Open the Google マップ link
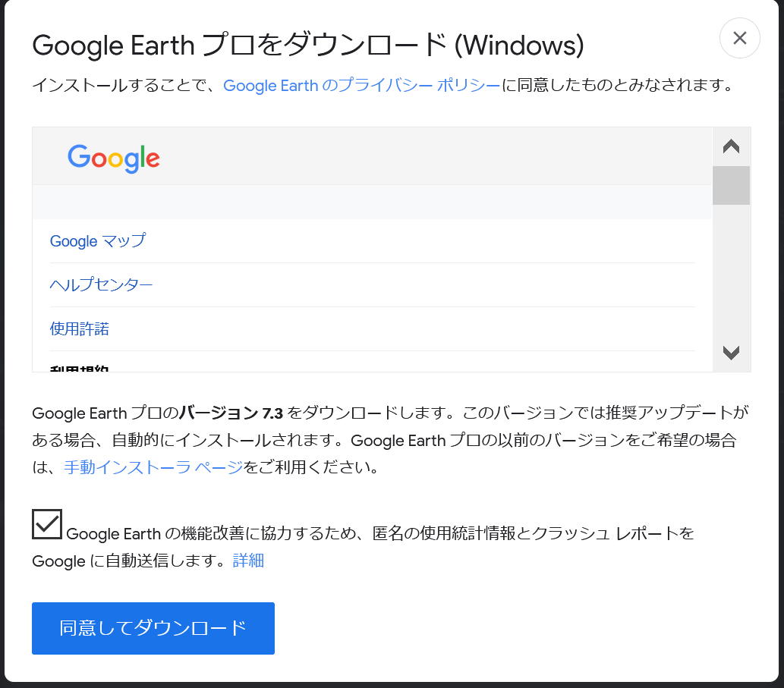This screenshot has width=784, height=688. tap(98, 240)
